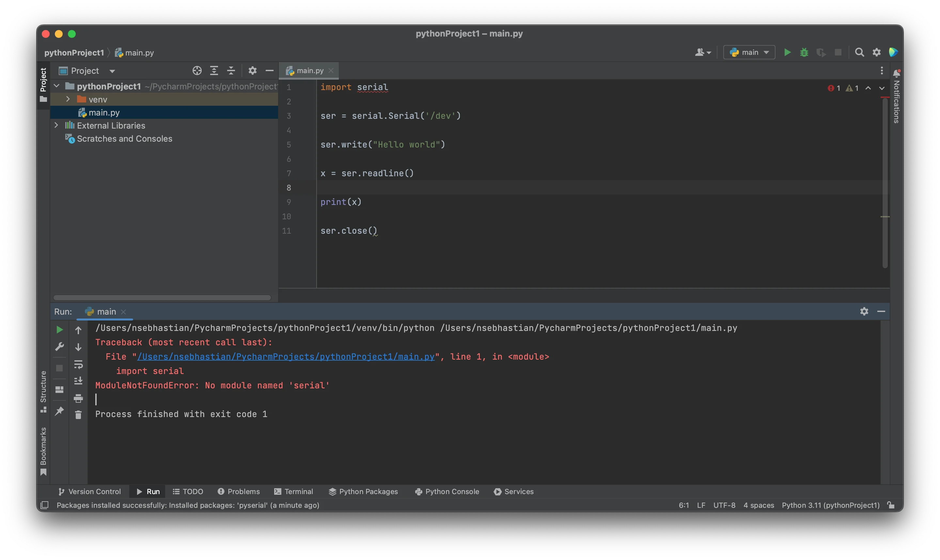Open main.py link in traceback
The image size is (940, 560).
click(286, 357)
